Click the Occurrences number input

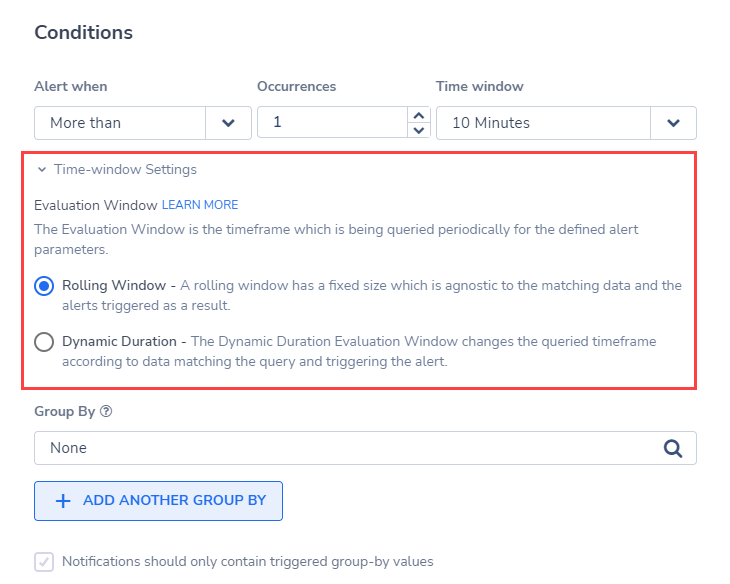pos(332,122)
